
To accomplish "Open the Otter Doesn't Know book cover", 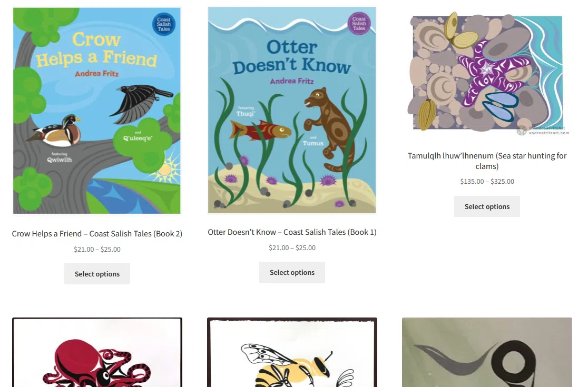I will 292,110.
